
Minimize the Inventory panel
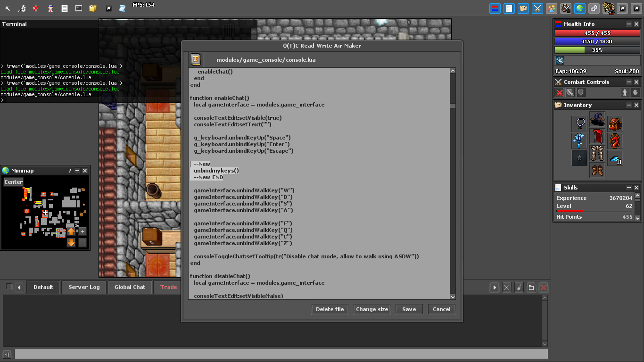[x=629, y=105]
